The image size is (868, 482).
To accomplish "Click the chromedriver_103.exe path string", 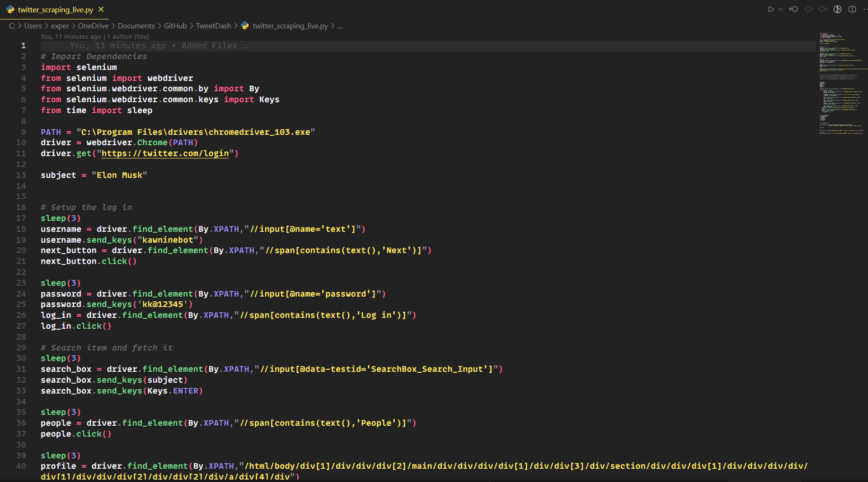I will (196, 132).
